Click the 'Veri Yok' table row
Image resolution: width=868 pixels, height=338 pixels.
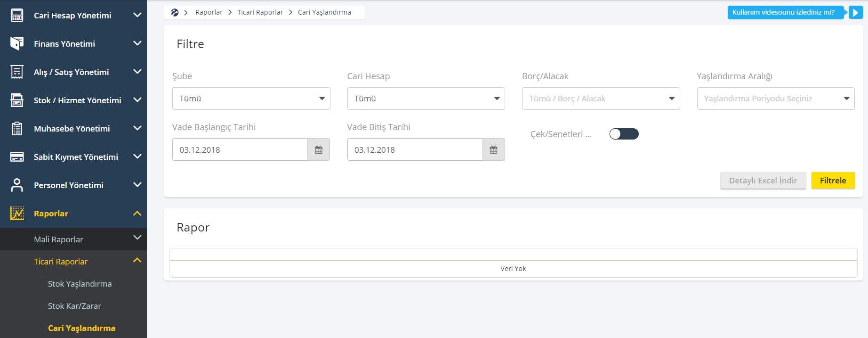tap(513, 269)
